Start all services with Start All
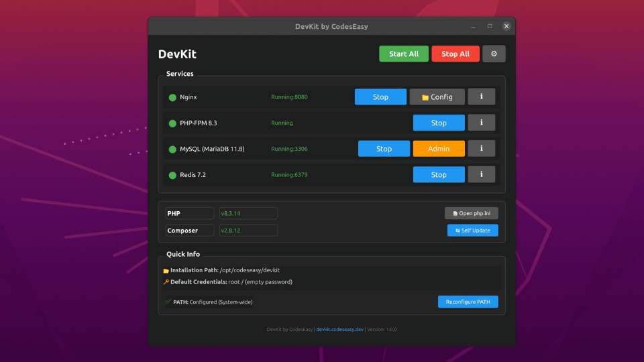Viewport: 644px width, 362px height. tap(404, 54)
